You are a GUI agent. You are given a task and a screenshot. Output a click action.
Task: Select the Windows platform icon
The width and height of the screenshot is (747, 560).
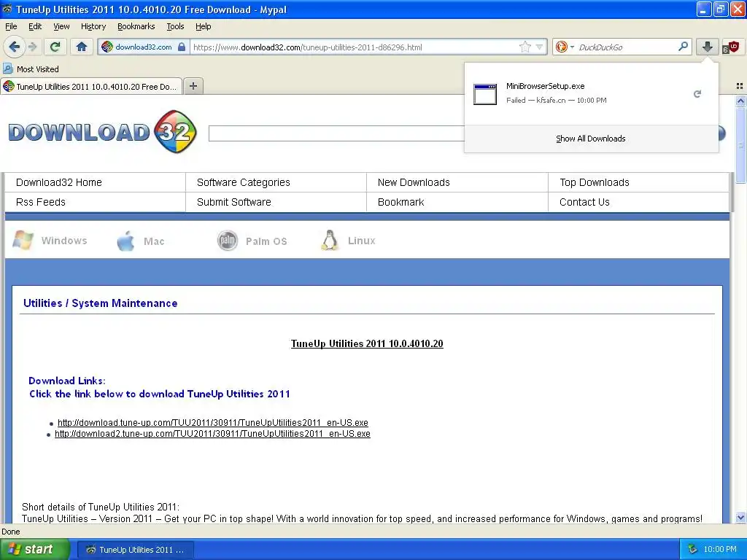tap(23, 240)
